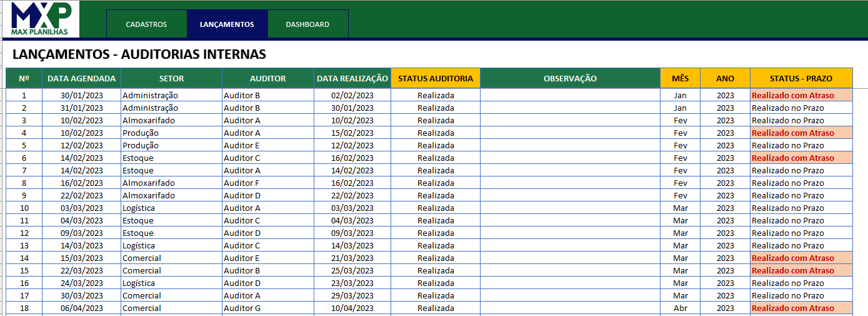Click Fev month cell in row 5

point(681,145)
